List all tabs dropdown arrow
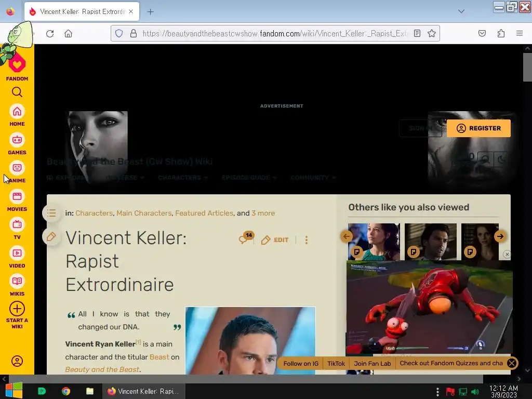This screenshot has width=532, height=399. pos(461,11)
